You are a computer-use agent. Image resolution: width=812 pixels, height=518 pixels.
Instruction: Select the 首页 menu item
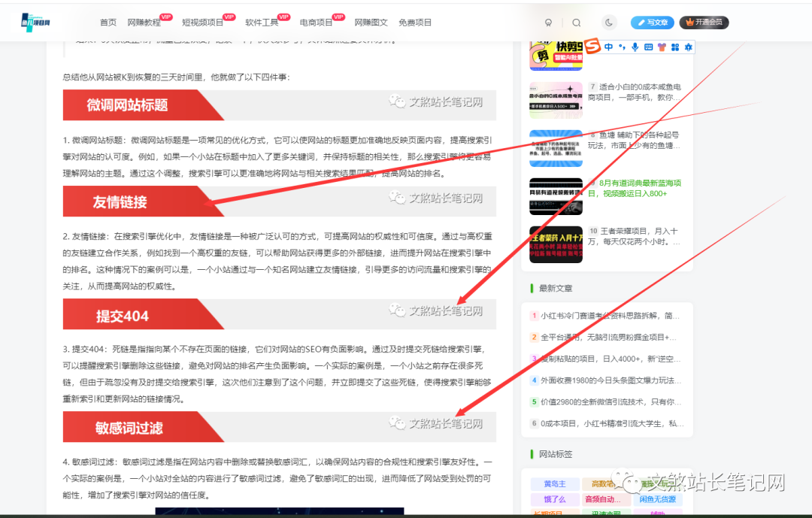[108, 22]
